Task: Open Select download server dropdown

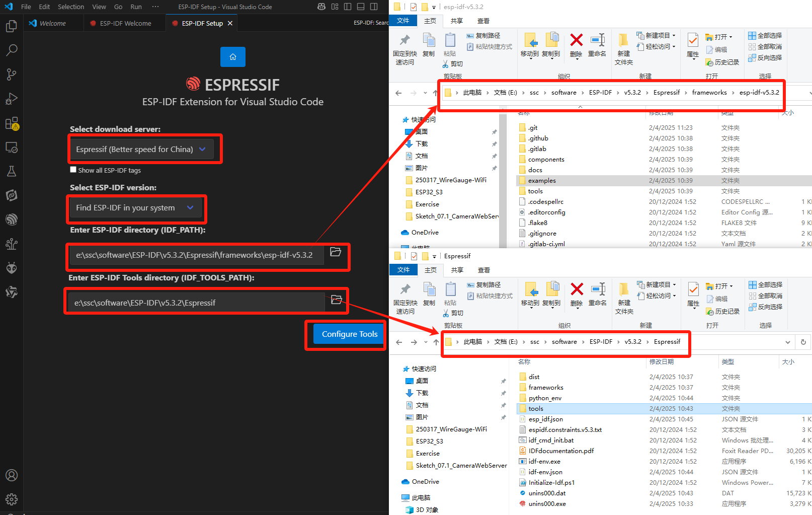Action: pyautogui.click(x=141, y=149)
